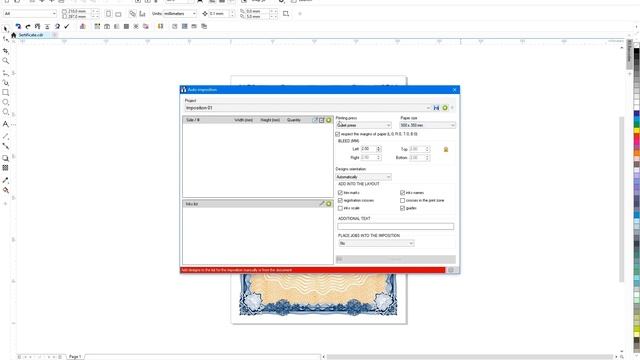
Task: Toggle the inks scale checkbox
Action: click(x=340, y=208)
